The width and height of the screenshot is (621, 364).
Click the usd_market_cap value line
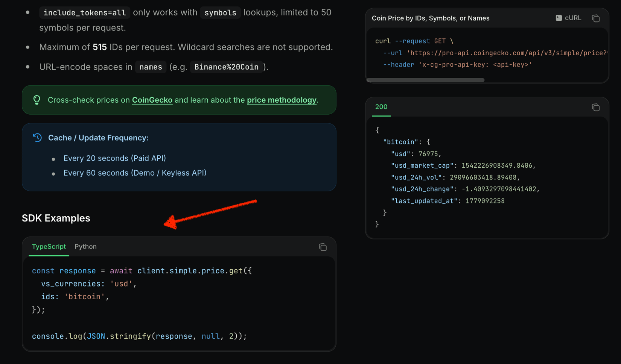pos(463,165)
